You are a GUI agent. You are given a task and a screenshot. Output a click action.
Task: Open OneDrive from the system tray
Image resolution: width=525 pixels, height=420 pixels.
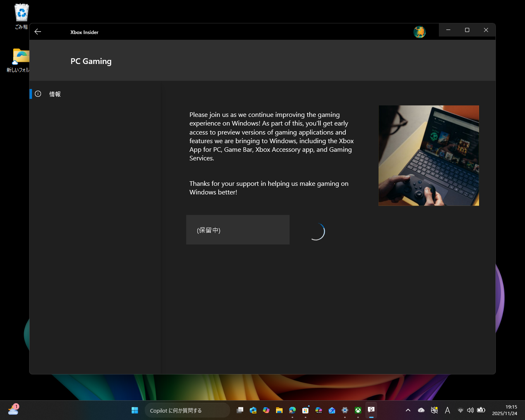[x=421, y=410]
